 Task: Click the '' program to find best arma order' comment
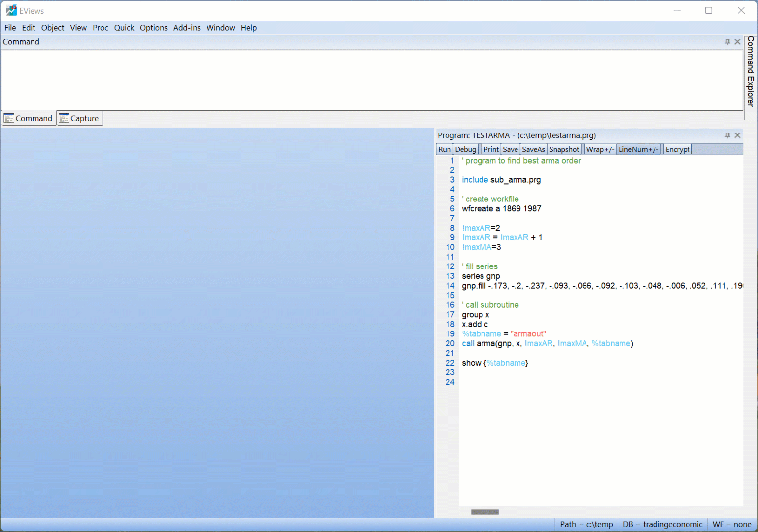click(521, 161)
